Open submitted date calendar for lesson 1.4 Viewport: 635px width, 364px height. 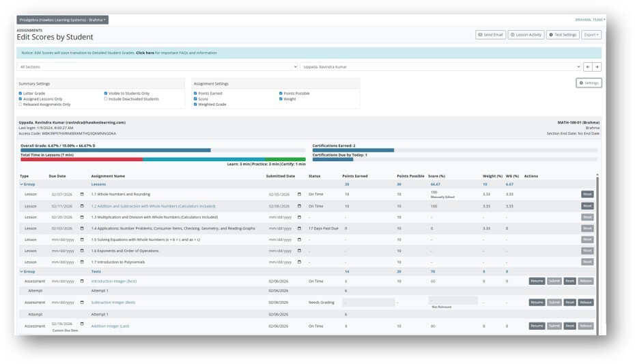pyautogui.click(x=299, y=228)
